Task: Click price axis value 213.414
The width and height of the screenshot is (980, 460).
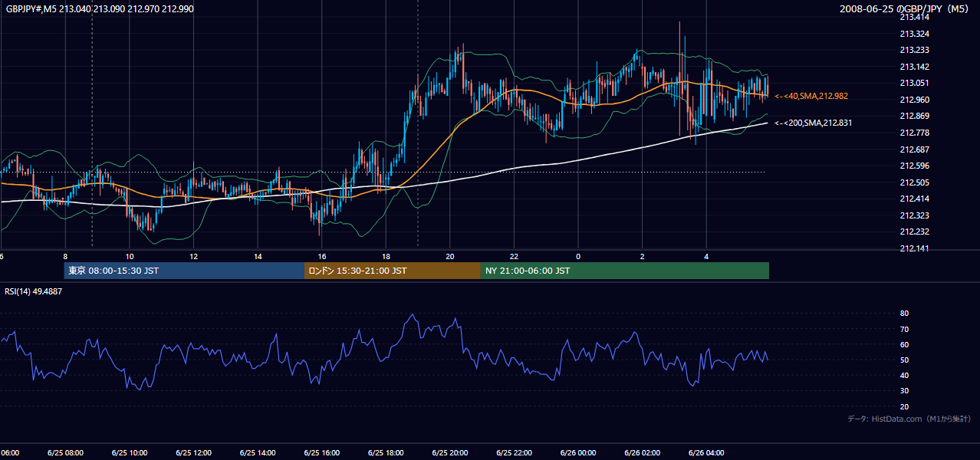Action: coord(914,17)
